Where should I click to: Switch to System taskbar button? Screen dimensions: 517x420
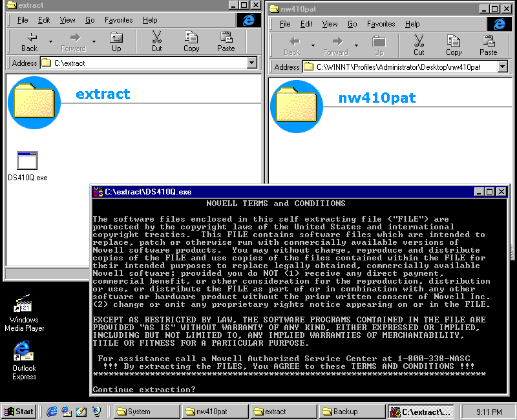(x=147, y=412)
